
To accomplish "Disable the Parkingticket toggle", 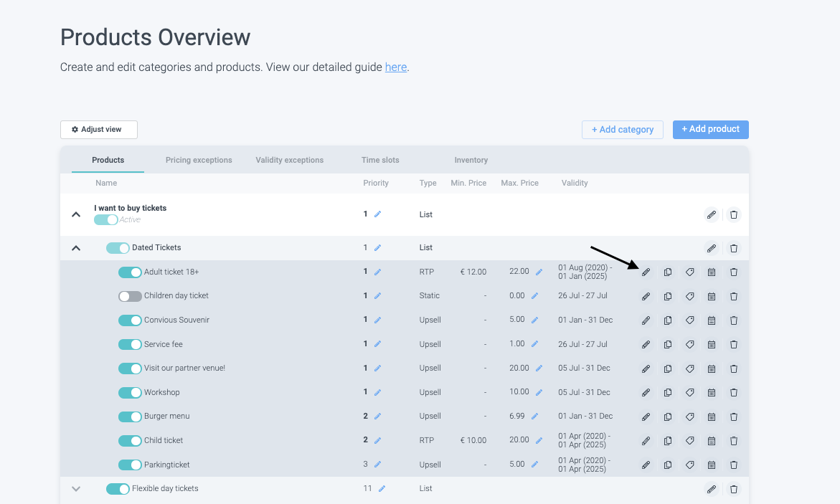I will coord(130,465).
